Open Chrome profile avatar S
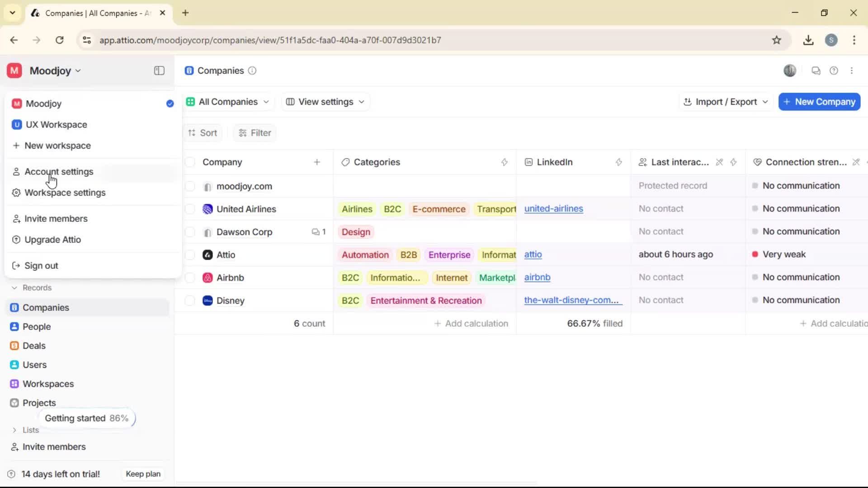This screenshot has width=868, height=488. (831, 40)
